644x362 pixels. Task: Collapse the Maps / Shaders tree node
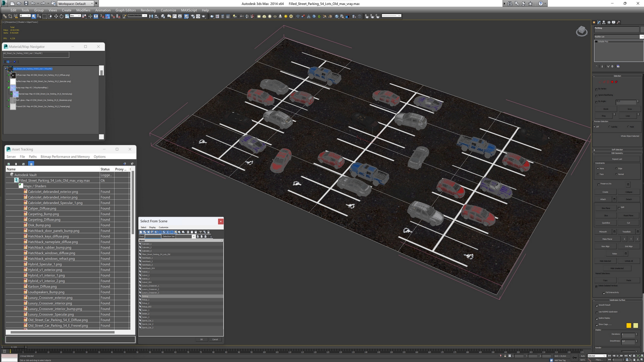click(x=21, y=185)
